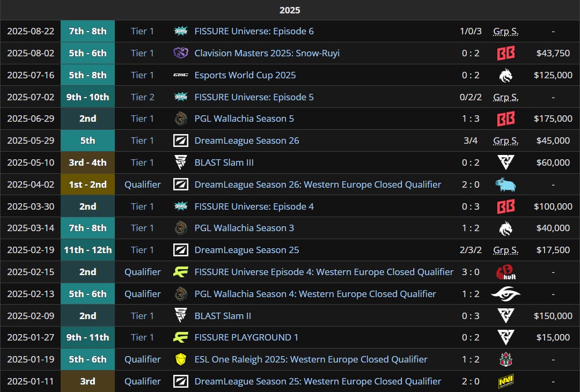Open the FISSURE PLAYGROUND 1 link

point(246,337)
